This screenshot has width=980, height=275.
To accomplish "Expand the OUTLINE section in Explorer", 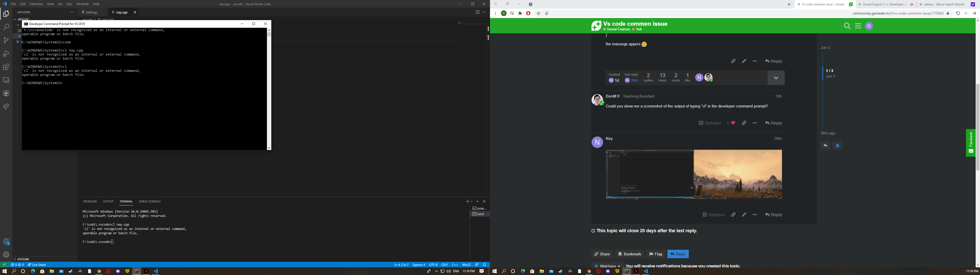I will pos(23,259).
